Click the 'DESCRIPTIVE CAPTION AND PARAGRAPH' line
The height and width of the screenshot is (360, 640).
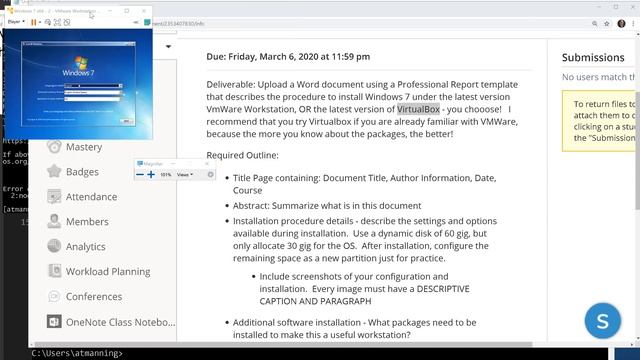pyautogui.click(x=364, y=295)
